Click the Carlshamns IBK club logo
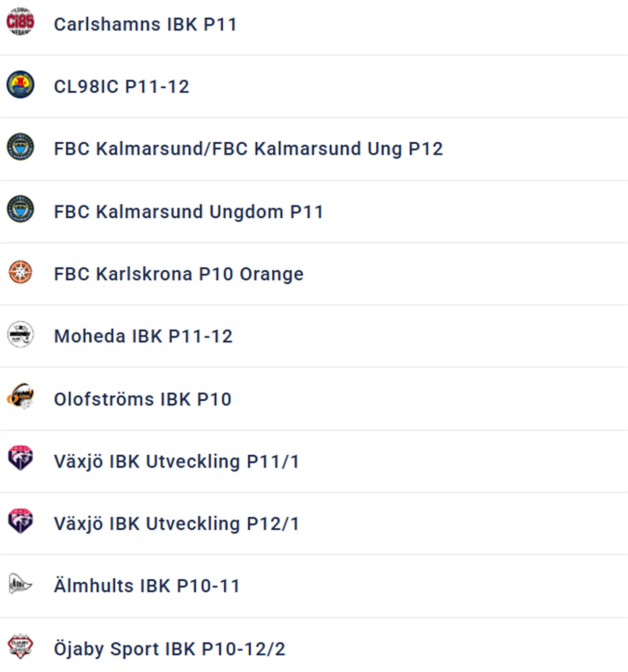Screen dimensions: 628x672 coord(20,22)
